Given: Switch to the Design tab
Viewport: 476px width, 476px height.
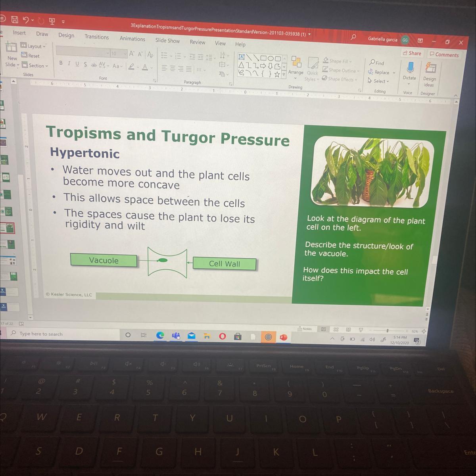Looking at the screenshot, I should pos(66,35).
